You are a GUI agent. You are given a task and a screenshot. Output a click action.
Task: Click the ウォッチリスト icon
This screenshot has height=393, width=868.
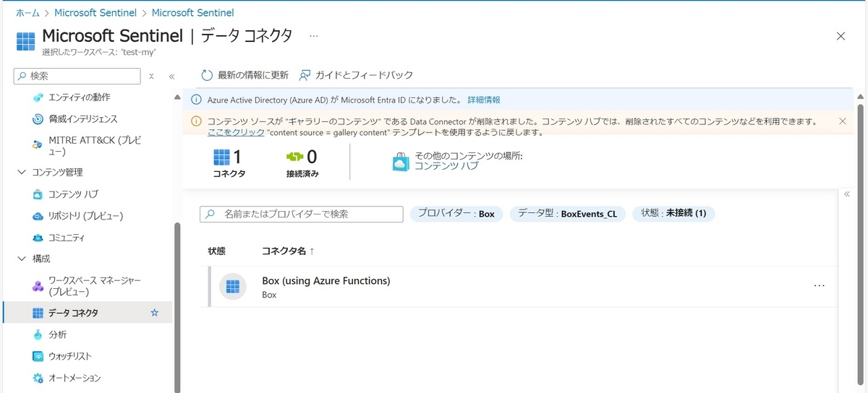[38, 356]
